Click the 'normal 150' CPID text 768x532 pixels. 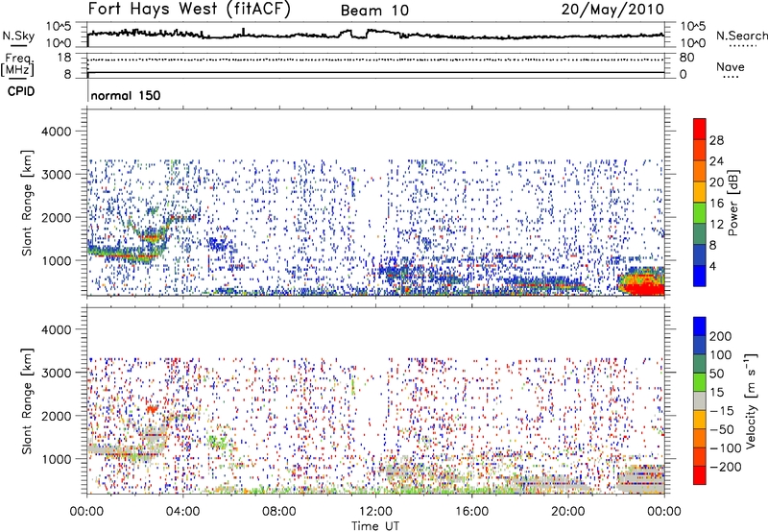126,95
